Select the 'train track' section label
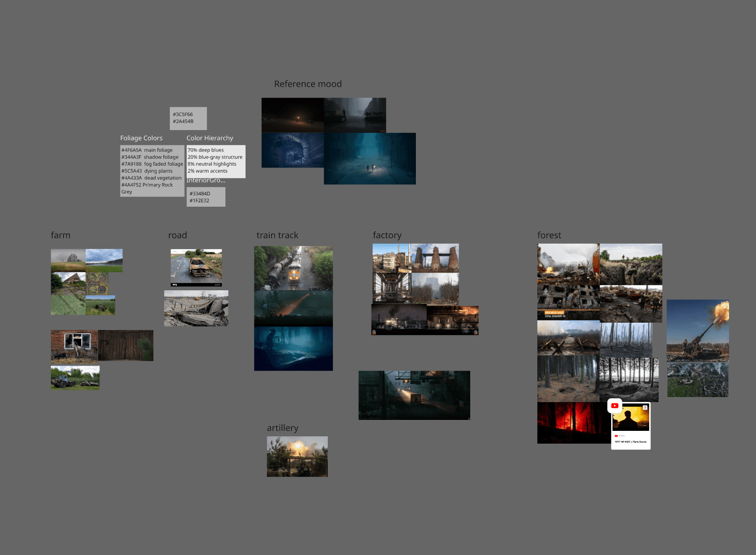 click(x=277, y=235)
